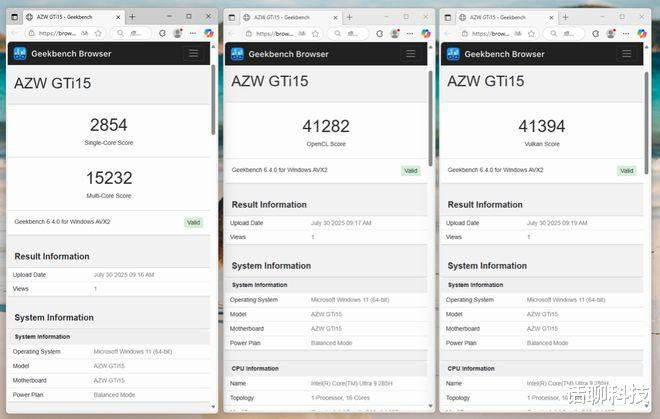
Task: Click scrollbar of the Vulkan score window
Action: click(647, 122)
